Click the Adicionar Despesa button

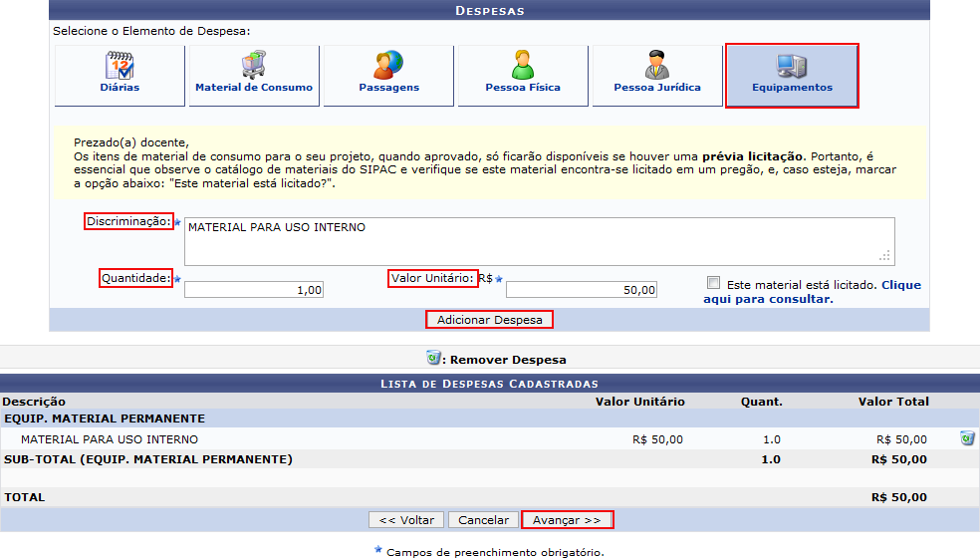(489, 320)
